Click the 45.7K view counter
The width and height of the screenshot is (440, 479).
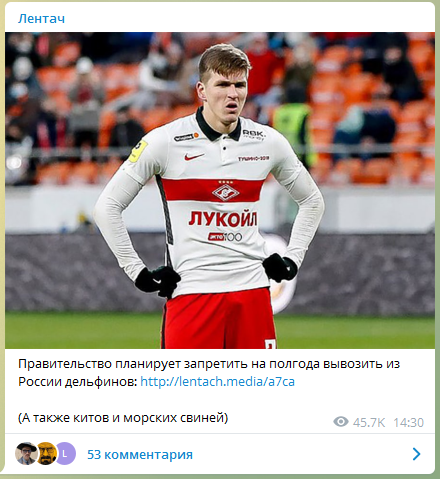[x=369, y=423]
